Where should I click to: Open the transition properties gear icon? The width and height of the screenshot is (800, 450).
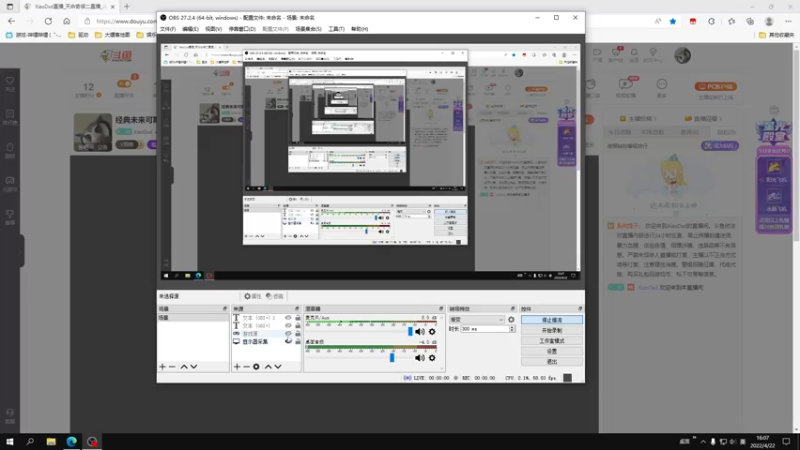point(511,319)
